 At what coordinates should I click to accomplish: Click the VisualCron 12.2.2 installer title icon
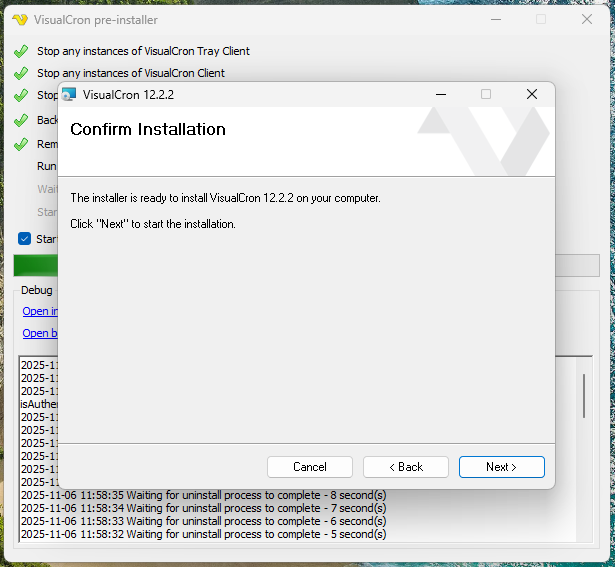[x=69, y=95]
